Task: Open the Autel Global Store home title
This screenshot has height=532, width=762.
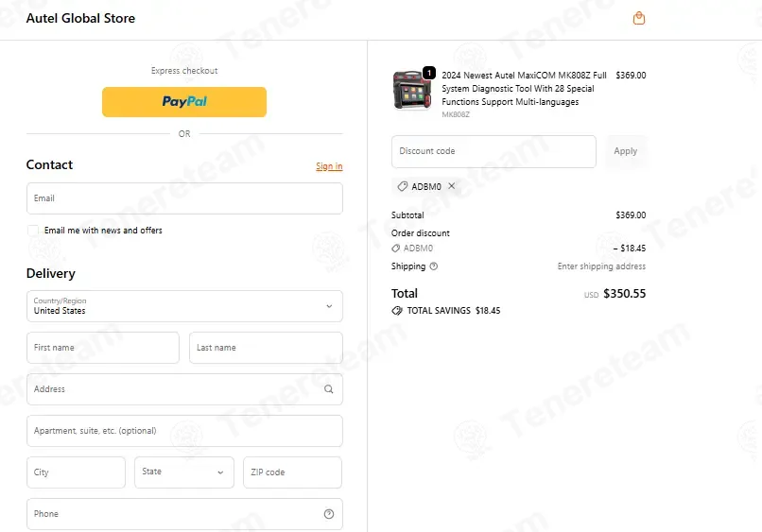Action: (80, 19)
